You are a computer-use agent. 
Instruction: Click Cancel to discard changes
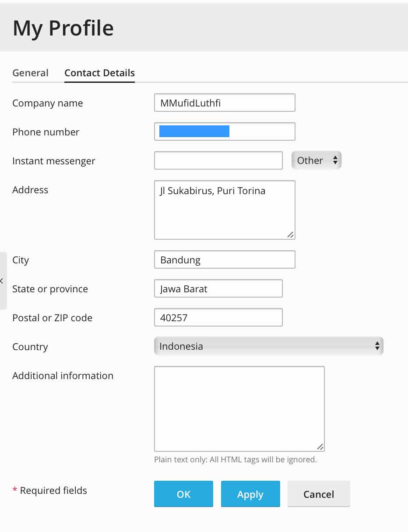(x=318, y=494)
